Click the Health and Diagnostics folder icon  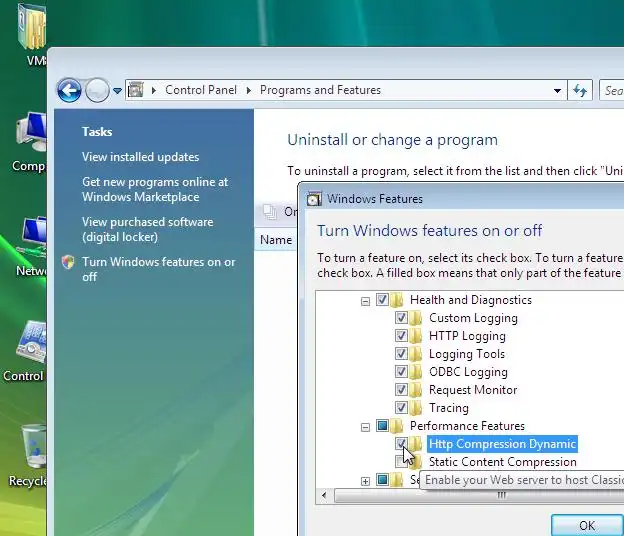[396, 299]
